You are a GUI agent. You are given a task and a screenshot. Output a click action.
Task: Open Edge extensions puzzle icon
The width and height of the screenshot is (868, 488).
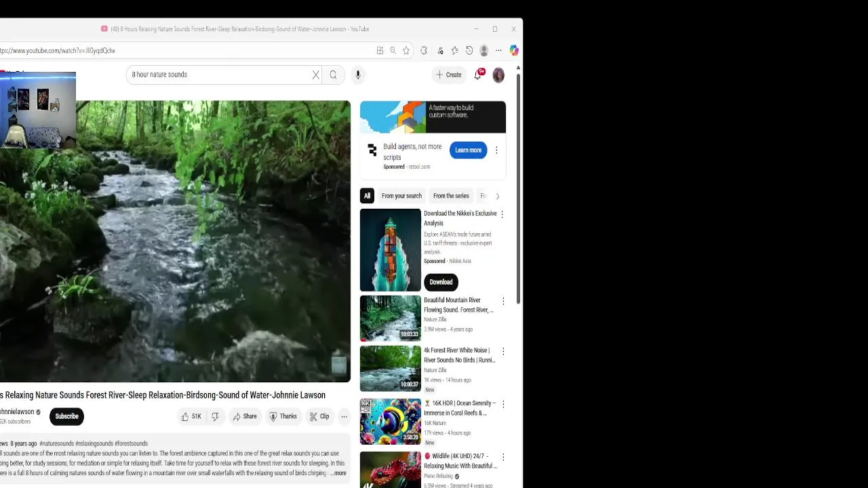424,50
